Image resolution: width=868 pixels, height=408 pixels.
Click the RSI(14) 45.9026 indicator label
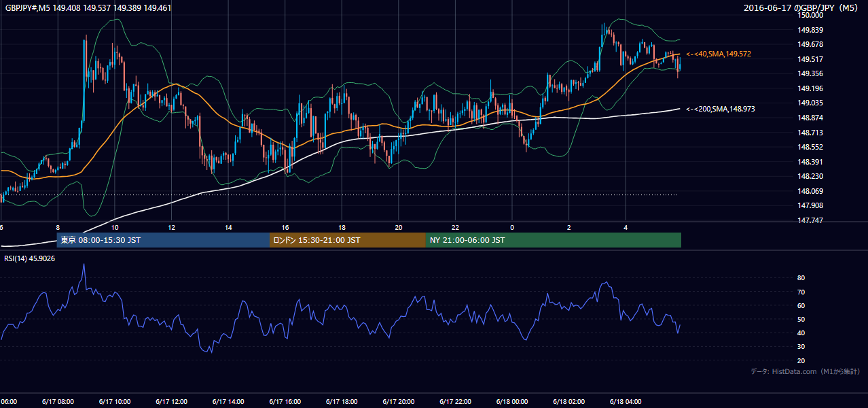tap(30, 258)
